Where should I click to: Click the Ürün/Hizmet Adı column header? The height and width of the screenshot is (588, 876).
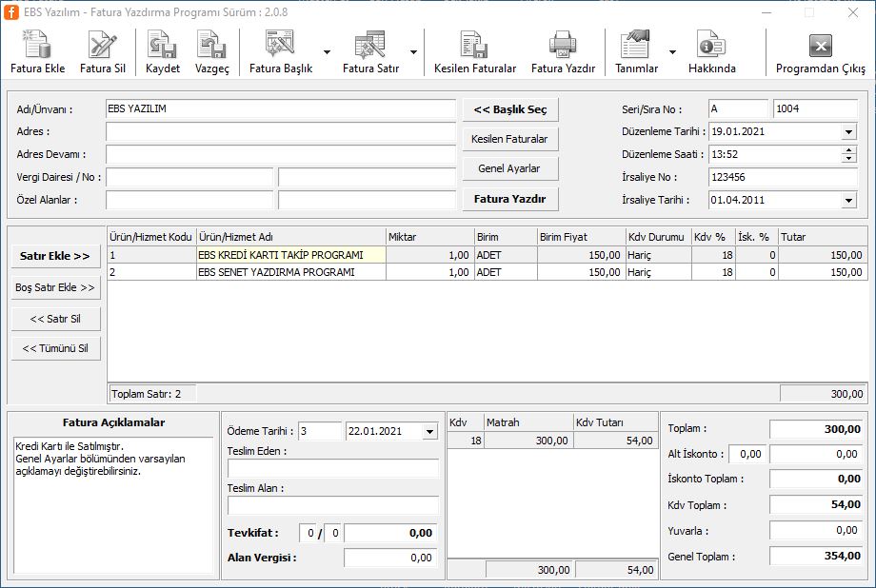[290, 237]
